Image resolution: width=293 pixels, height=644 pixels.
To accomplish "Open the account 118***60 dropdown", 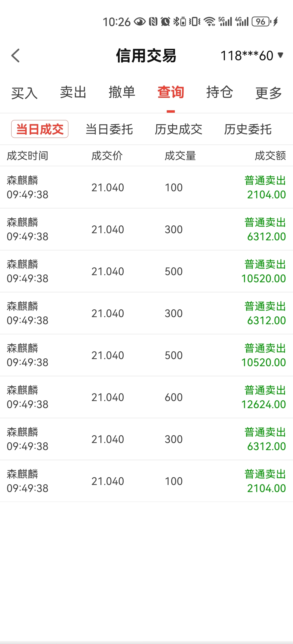I will coord(251,56).
